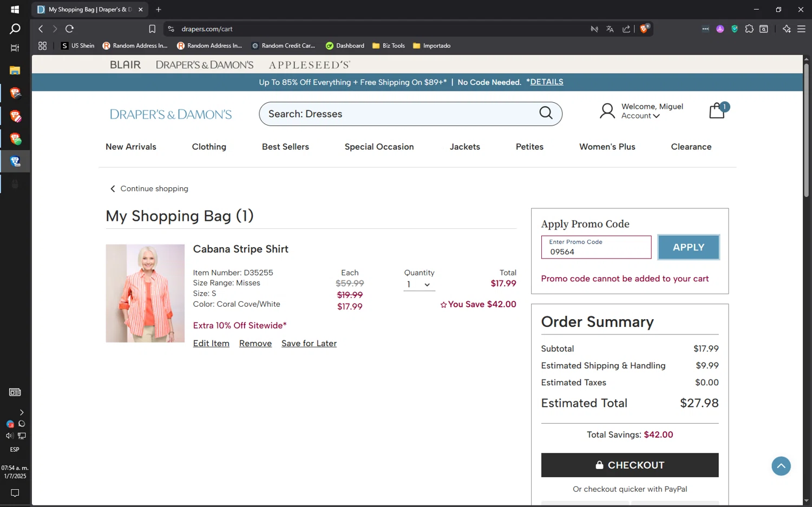
Task: Show hidden tray icons chevron
Action: pos(21,412)
